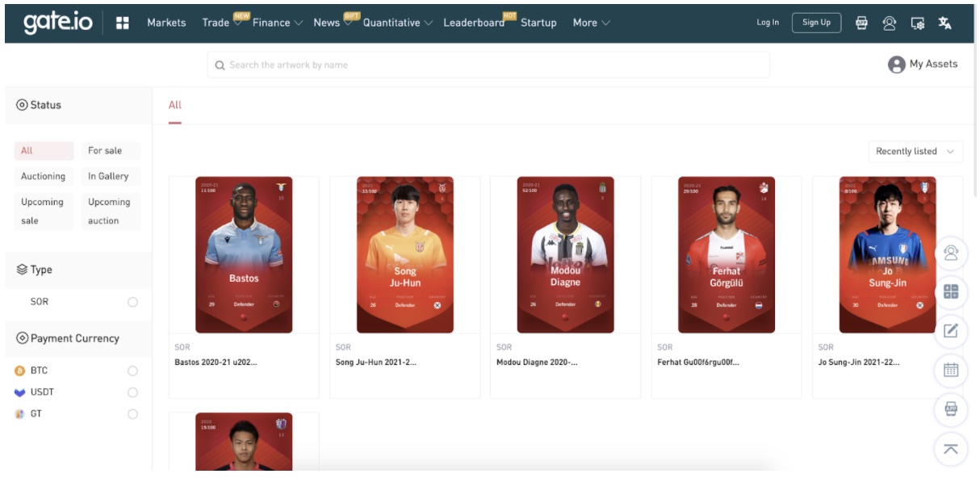The height and width of the screenshot is (478, 980).
Task: Open the Recently listed sort dropdown
Action: click(x=915, y=151)
